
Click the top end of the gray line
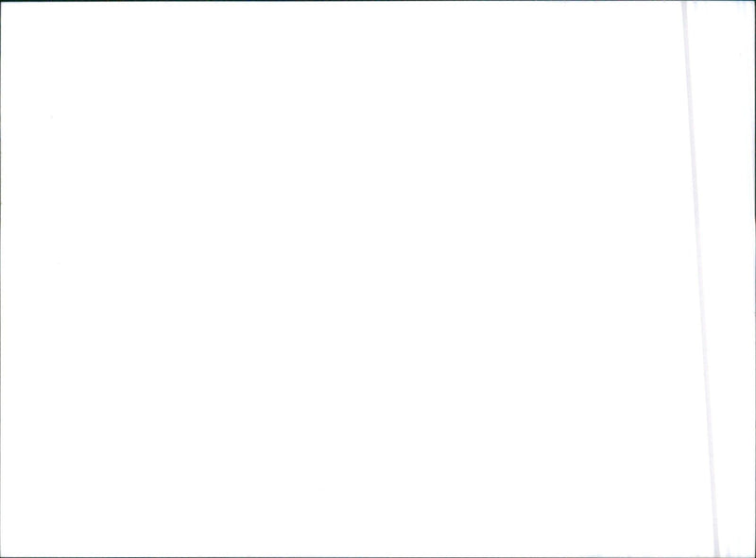click(684, 5)
